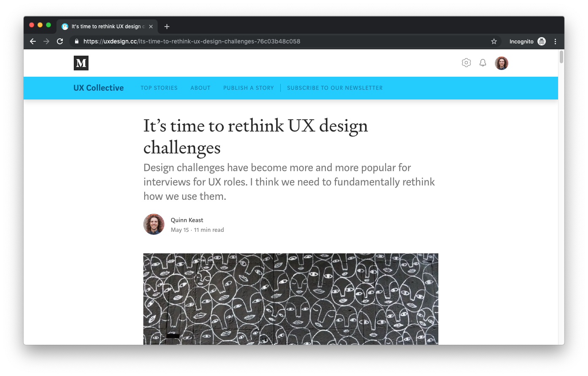588x376 pixels.
Task: Click the Medium logo icon
Action: point(81,63)
